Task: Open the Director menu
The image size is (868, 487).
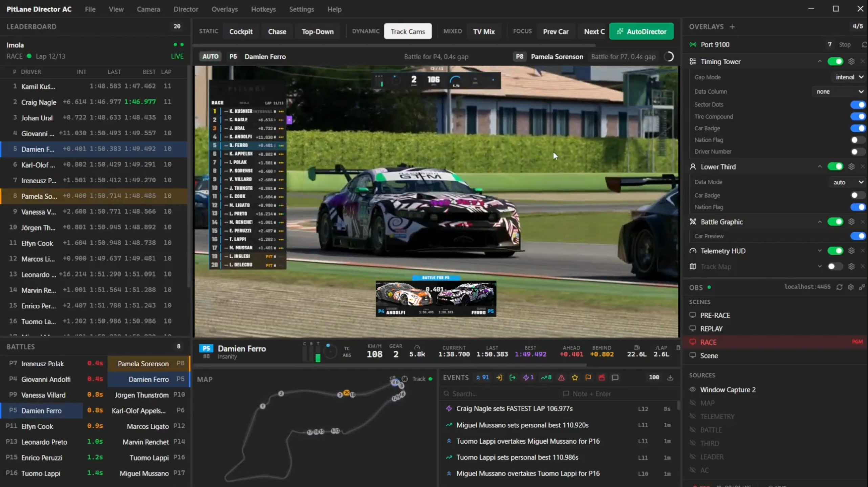Action: point(186,9)
